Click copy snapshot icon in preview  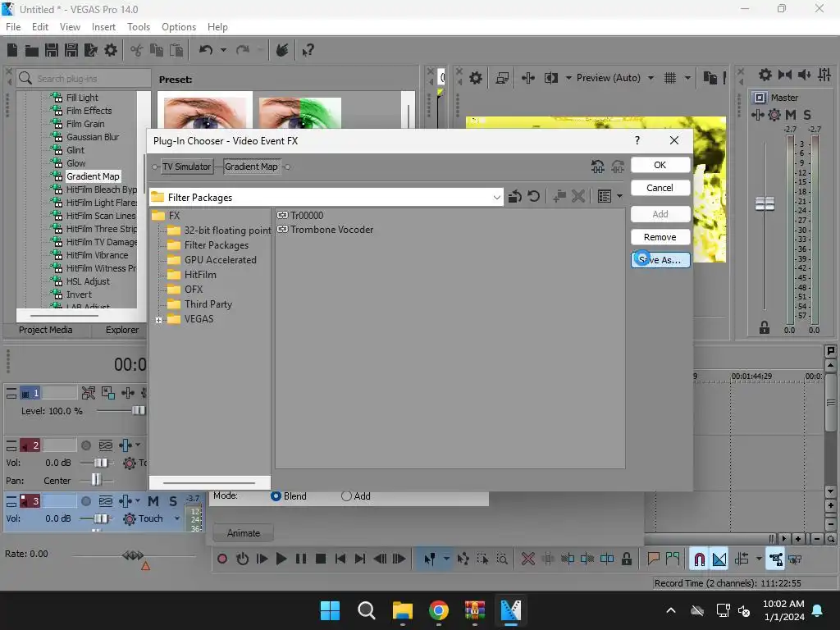(x=710, y=78)
